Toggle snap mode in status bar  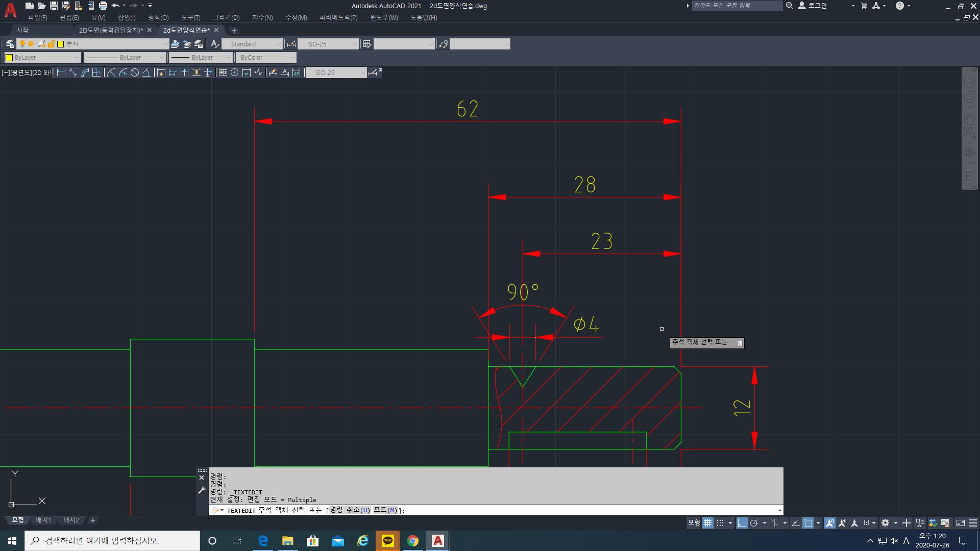pyautogui.click(x=720, y=523)
